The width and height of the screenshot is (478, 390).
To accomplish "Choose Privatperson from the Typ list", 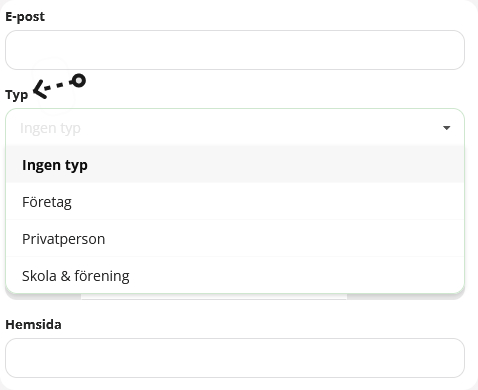I will (x=63, y=239).
